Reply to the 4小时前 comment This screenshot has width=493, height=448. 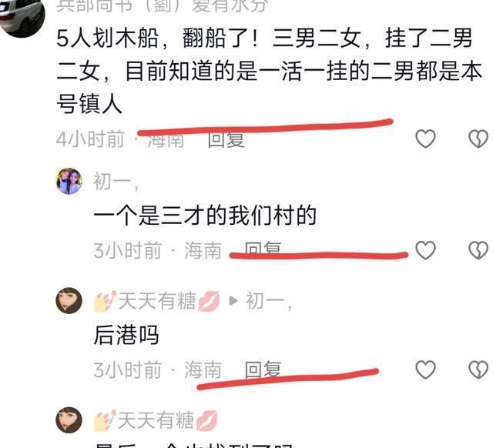pyautogui.click(x=226, y=139)
